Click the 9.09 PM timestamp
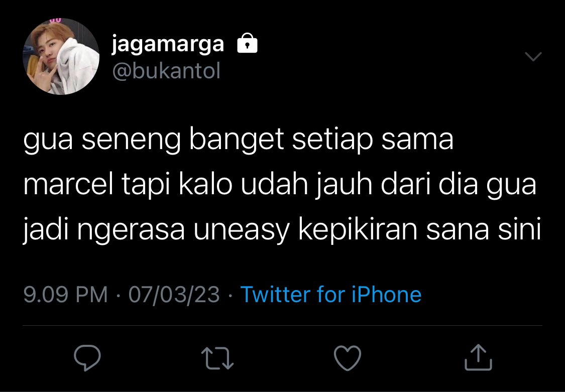The width and height of the screenshot is (565, 392). pyautogui.click(x=66, y=295)
